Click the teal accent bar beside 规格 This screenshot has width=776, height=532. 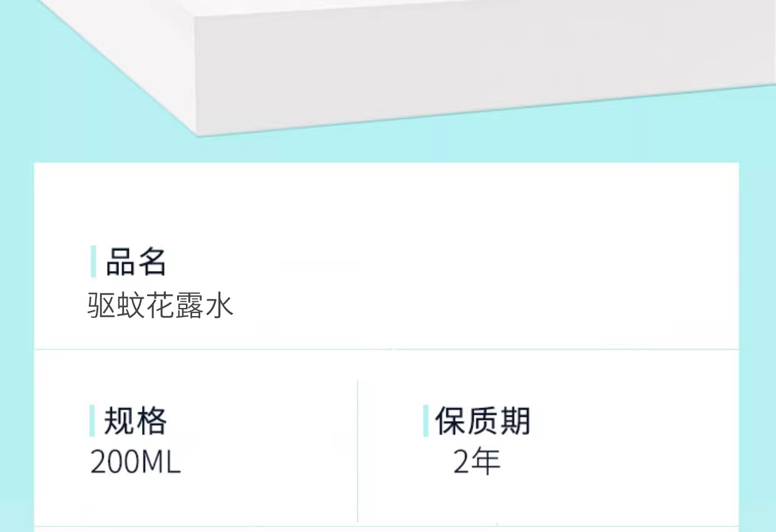(92, 421)
